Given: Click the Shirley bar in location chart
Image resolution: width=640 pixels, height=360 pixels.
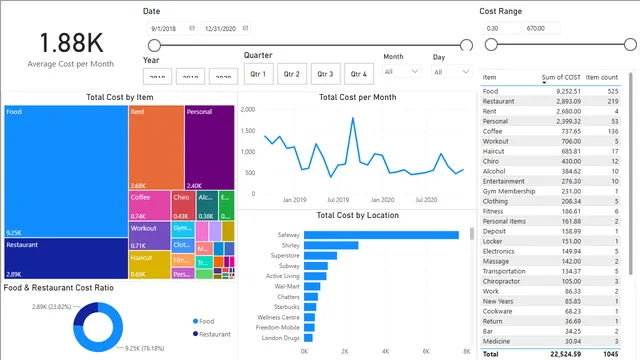Looking at the screenshot, I should [x=331, y=245].
